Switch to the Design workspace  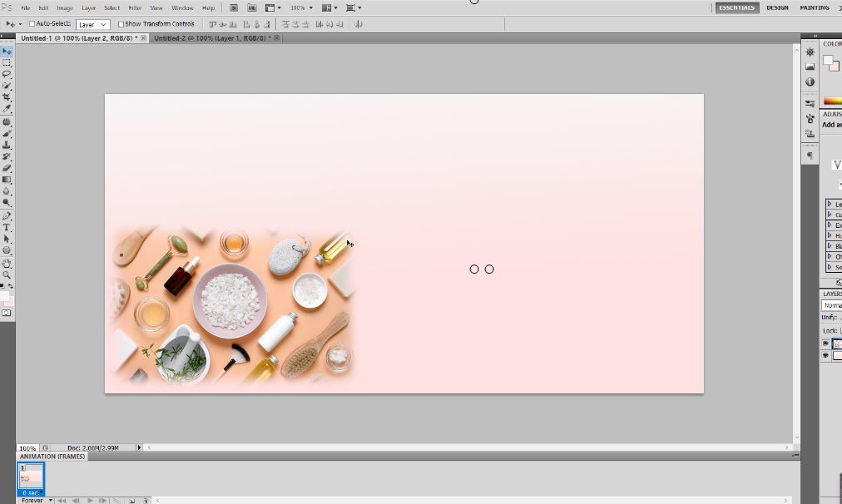777,7
